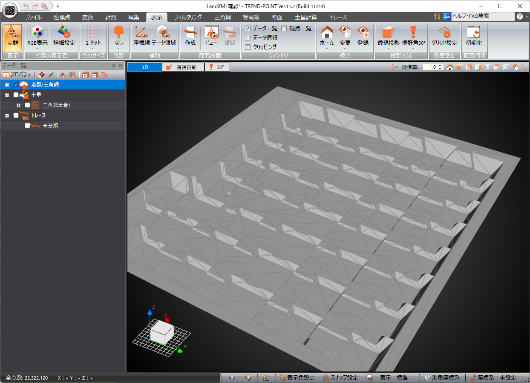Click the 30° view angle button above viewport
Image resolution: width=530 pixels, height=383 pixels.
217,67
